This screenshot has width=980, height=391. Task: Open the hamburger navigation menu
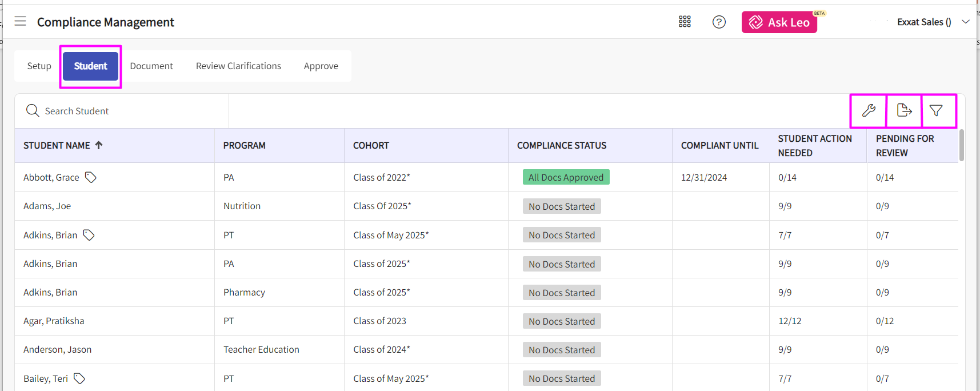pyautogui.click(x=21, y=22)
